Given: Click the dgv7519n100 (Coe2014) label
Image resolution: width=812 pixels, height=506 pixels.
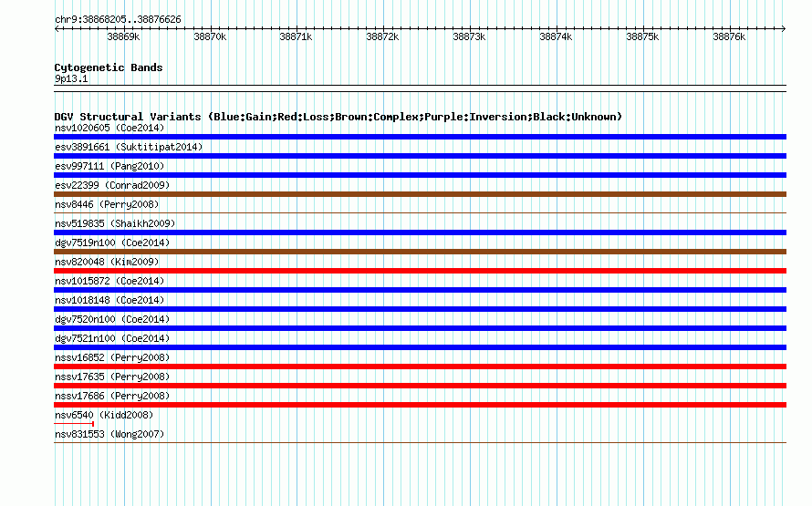Looking at the screenshot, I should pos(112,243).
